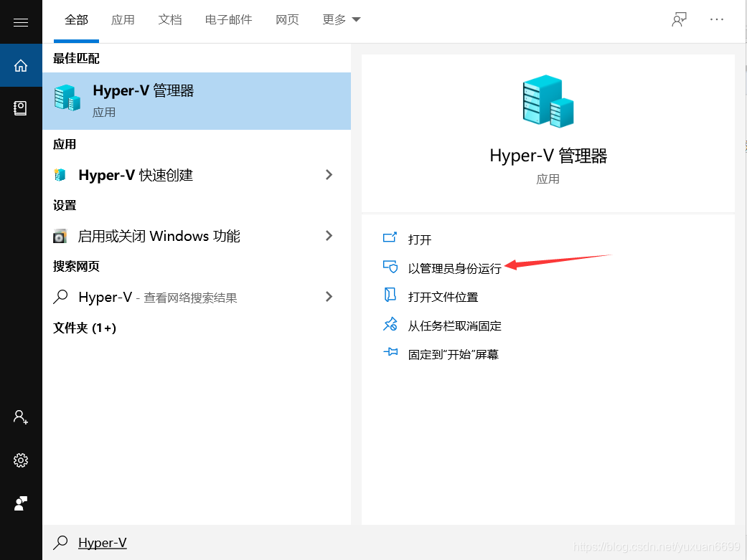747x560 pixels.
Task: Click the 打开 icon in the actions list
Action: point(390,237)
